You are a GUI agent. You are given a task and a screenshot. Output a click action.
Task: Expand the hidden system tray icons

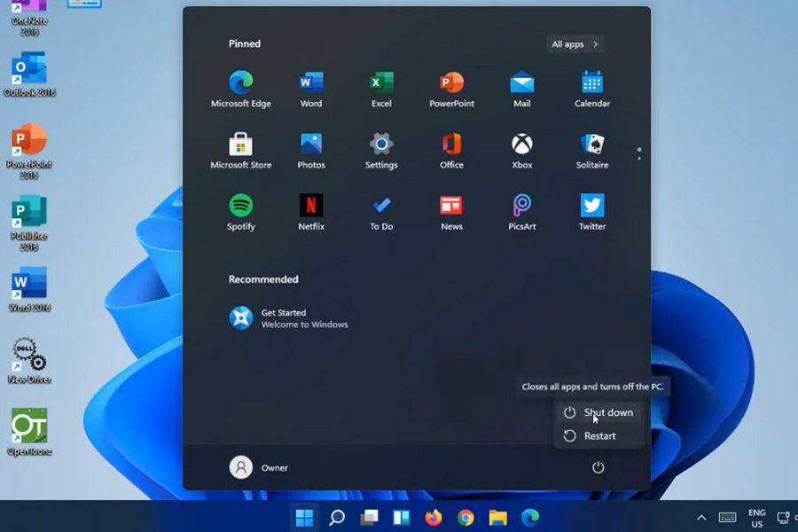(701, 518)
